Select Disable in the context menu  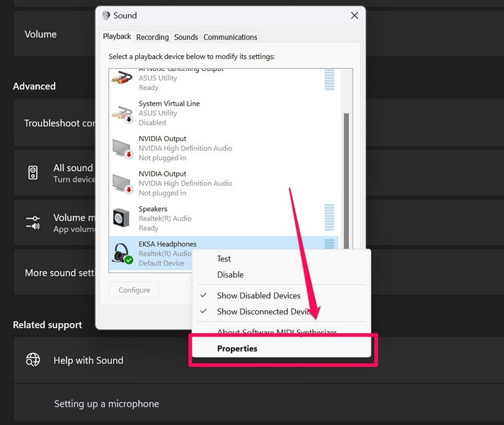tap(230, 275)
